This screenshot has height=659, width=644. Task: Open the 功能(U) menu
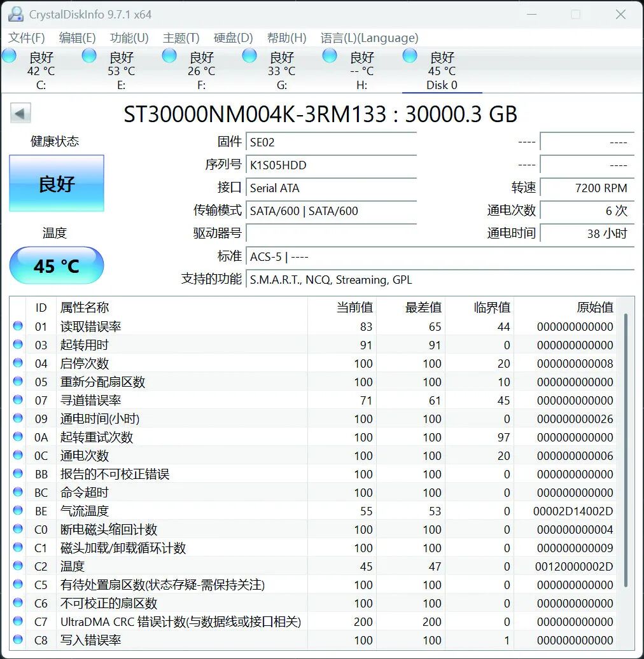pos(129,38)
